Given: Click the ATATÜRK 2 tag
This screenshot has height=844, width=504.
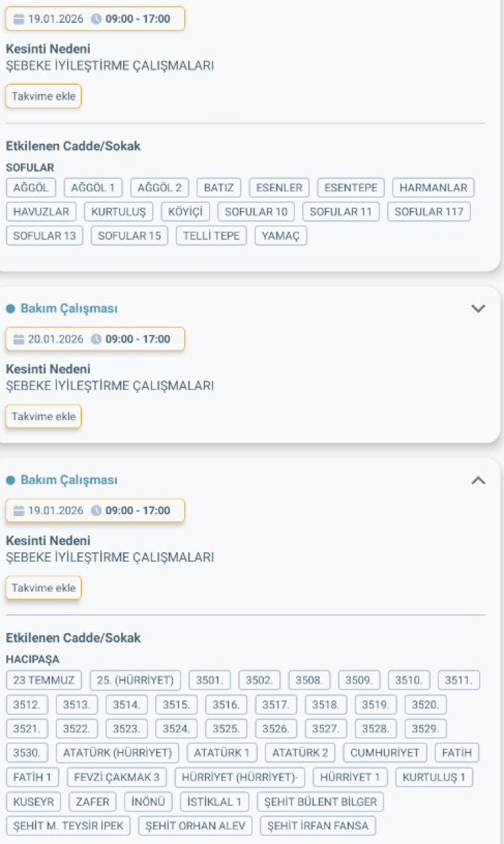Looking at the screenshot, I should click(x=300, y=753).
